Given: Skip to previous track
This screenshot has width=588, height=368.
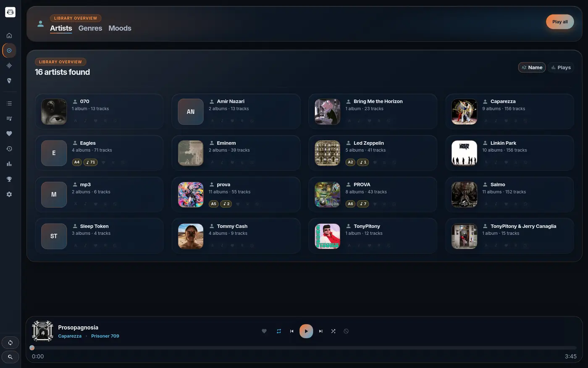Looking at the screenshot, I should [291, 331].
